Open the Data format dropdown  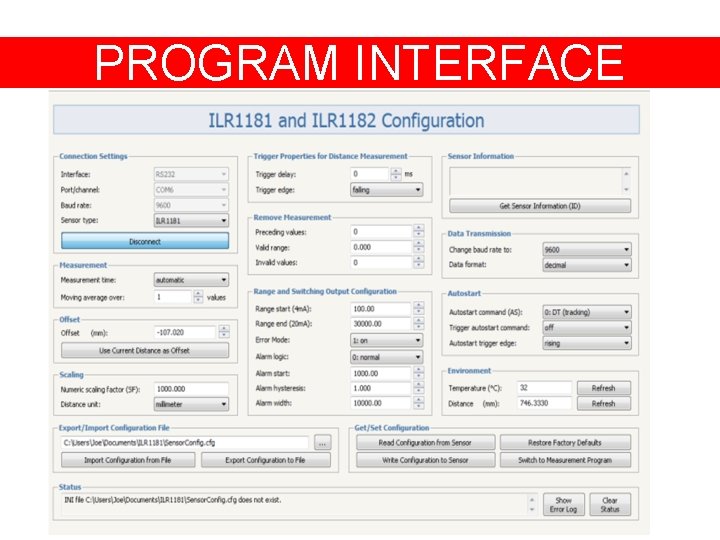point(587,265)
